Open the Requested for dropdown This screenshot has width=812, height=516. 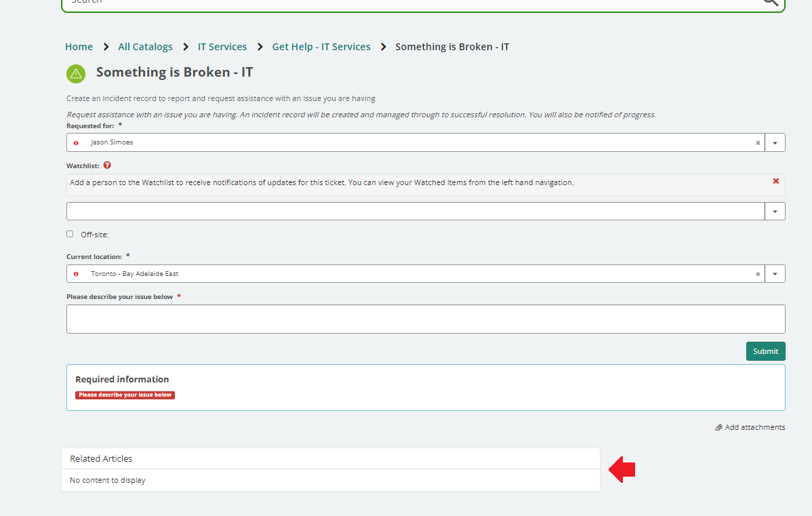775,142
